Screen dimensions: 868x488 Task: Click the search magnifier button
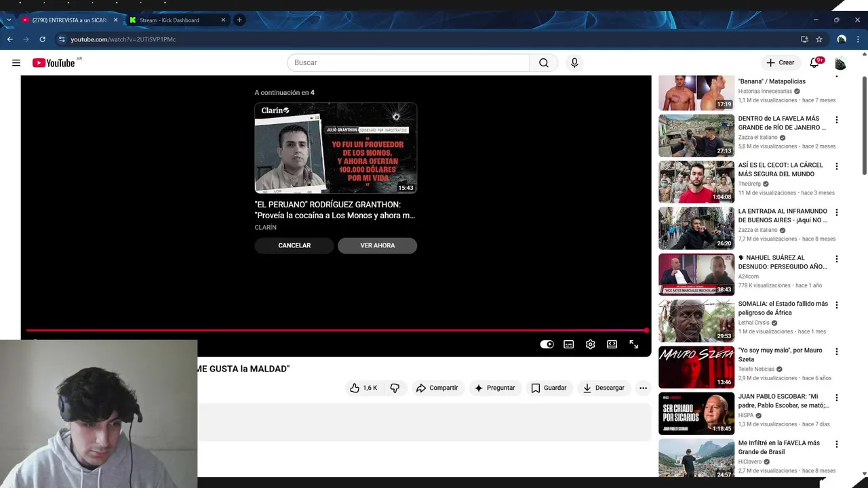pos(544,62)
